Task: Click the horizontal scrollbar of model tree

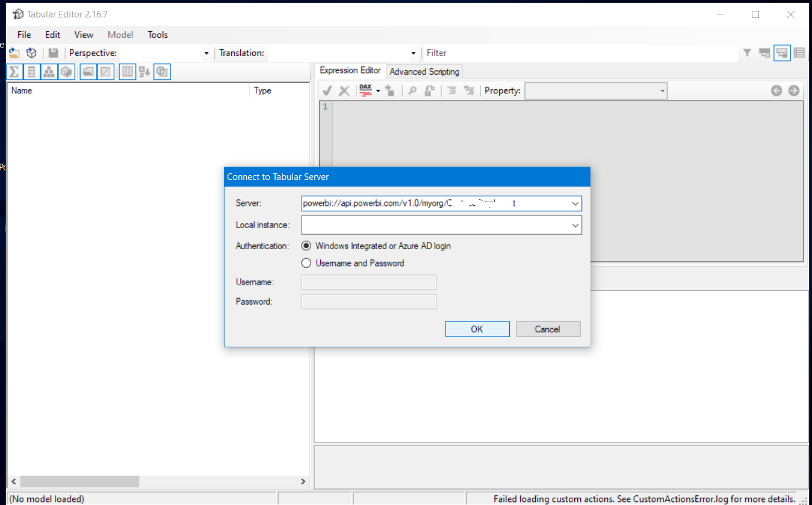Action: click(158, 482)
